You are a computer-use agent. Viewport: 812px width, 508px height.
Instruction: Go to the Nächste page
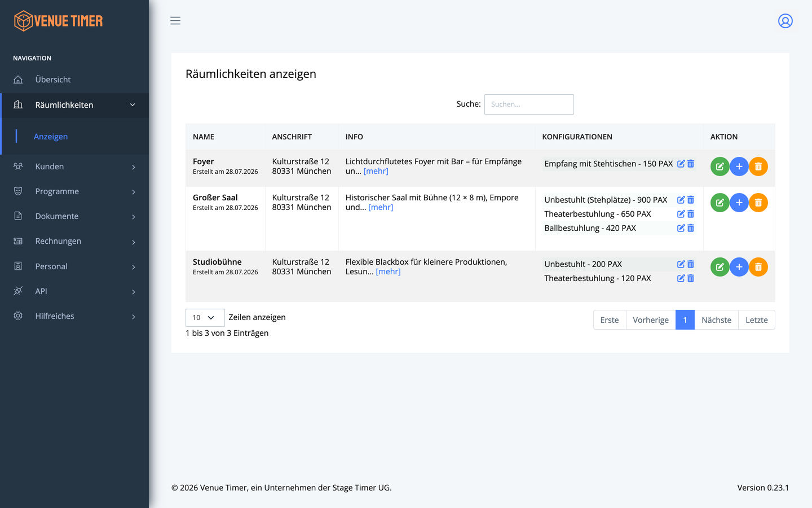716,320
